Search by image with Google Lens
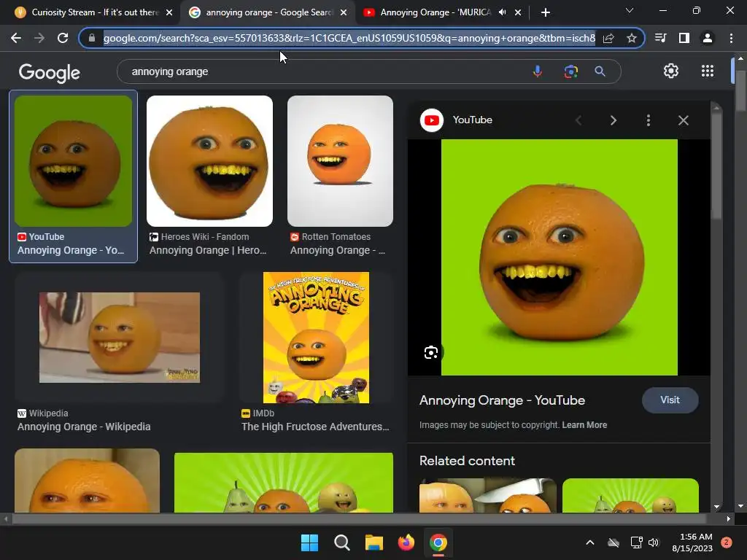747x560 pixels. pyautogui.click(x=570, y=71)
